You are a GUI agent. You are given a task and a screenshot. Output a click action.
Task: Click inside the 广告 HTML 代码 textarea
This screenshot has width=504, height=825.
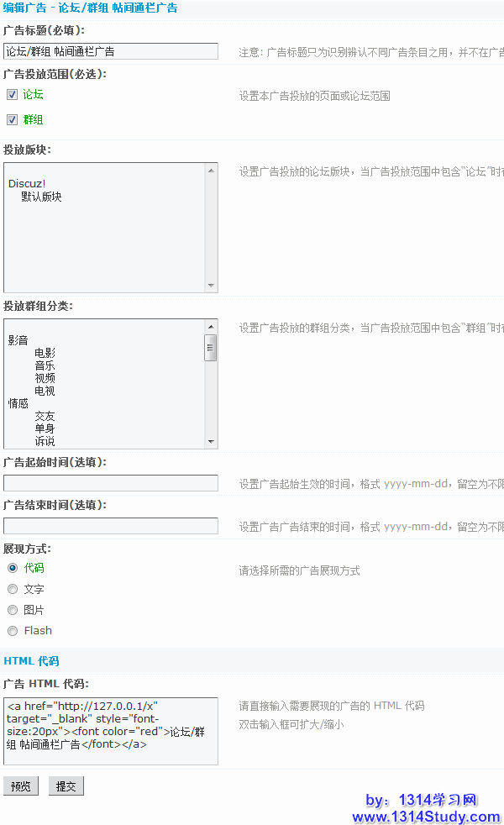[x=110, y=731]
